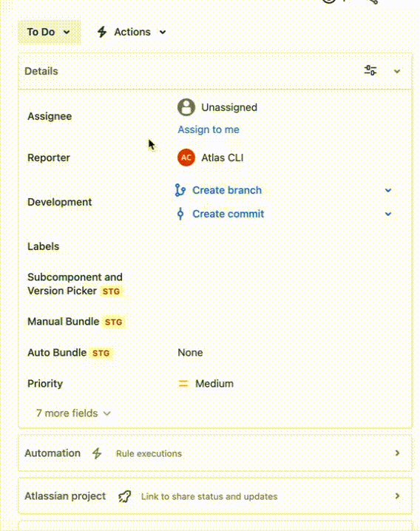This screenshot has height=531, width=420.
Task: Click the Automation lightning bolt icon
Action: pyautogui.click(x=97, y=453)
